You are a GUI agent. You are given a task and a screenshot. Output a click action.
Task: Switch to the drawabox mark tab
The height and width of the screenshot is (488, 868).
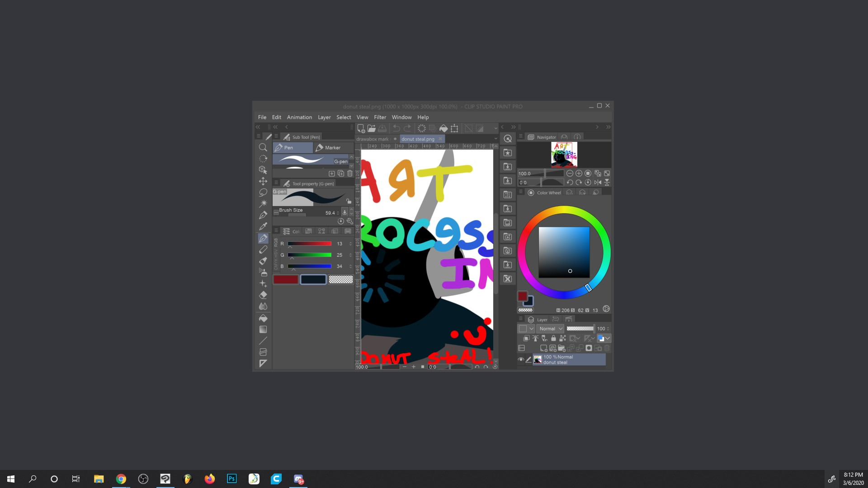coord(373,139)
